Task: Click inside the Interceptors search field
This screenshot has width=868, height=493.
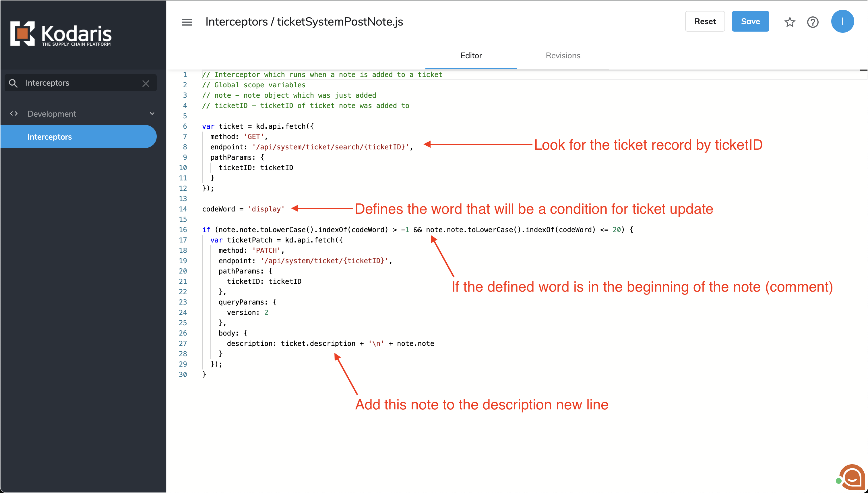Action: pos(81,83)
